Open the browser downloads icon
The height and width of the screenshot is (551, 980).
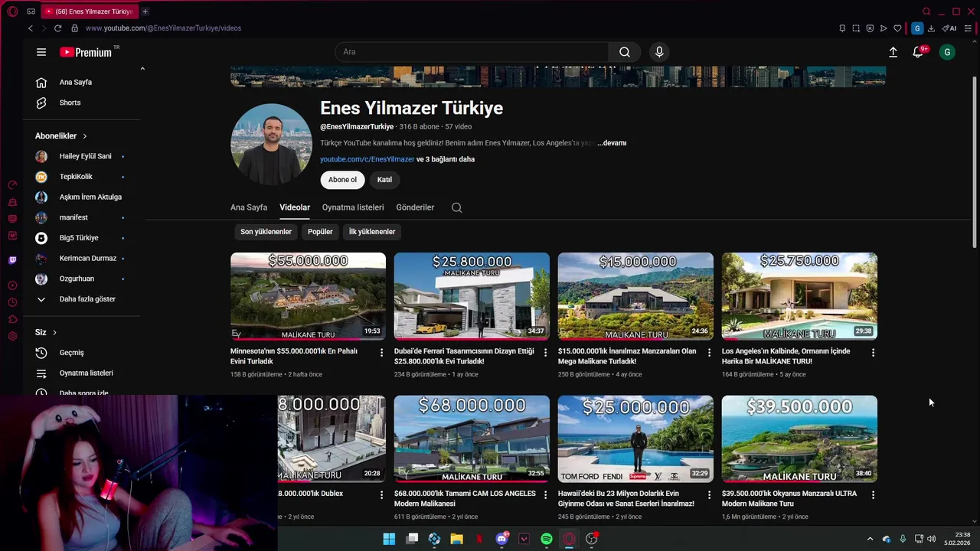click(931, 28)
